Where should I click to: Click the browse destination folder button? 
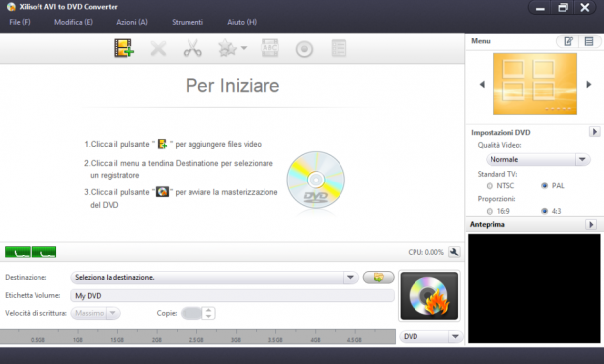[378, 277]
